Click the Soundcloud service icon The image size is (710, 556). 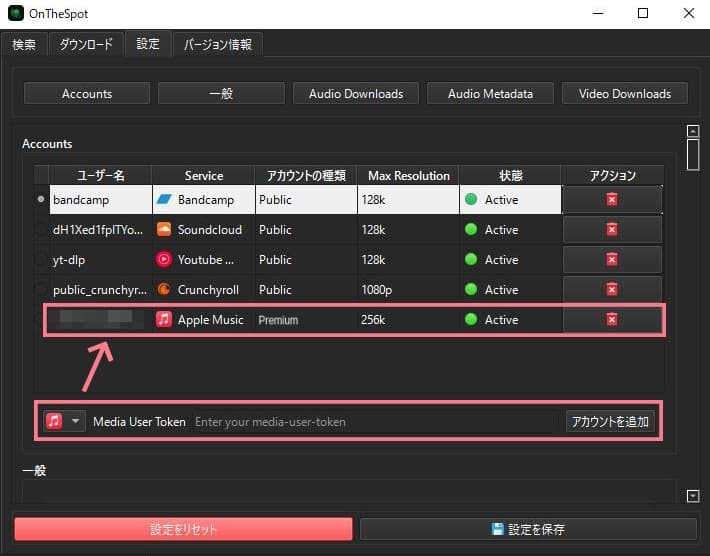click(x=165, y=230)
